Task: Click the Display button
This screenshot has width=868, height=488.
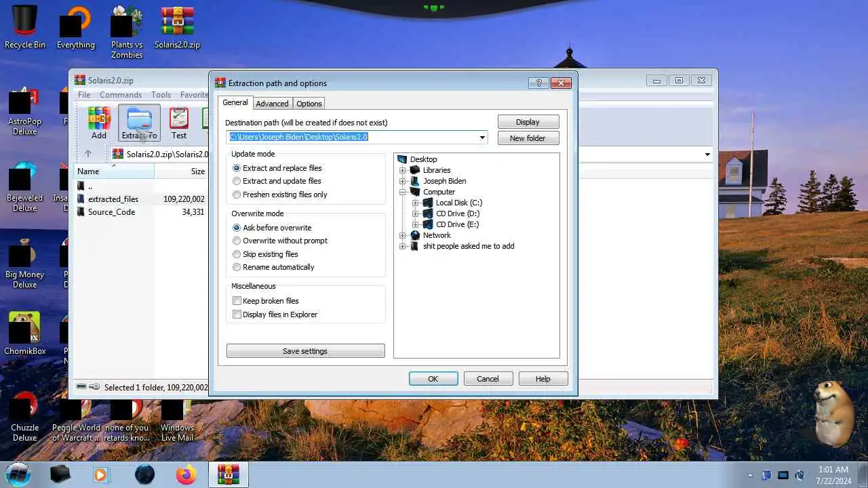Action: click(528, 122)
